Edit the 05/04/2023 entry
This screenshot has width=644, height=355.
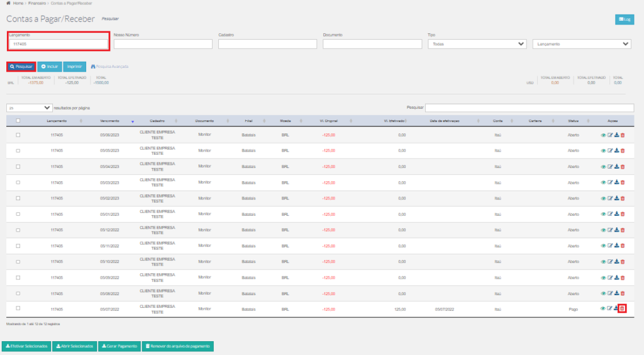(610, 167)
